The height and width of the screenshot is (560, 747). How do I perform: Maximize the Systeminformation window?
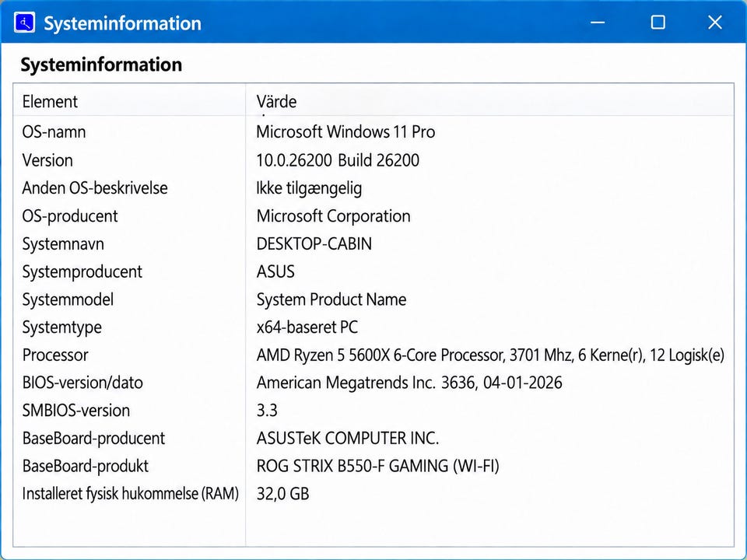[658, 22]
